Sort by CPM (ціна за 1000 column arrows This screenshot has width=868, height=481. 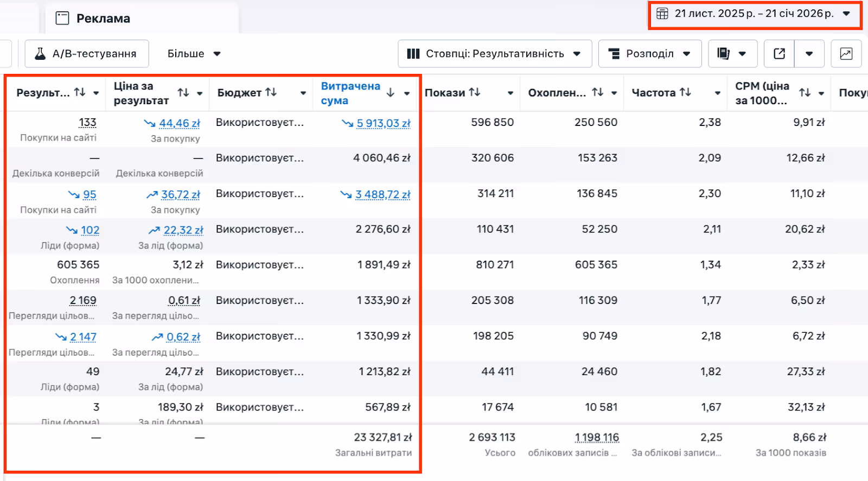coord(805,93)
